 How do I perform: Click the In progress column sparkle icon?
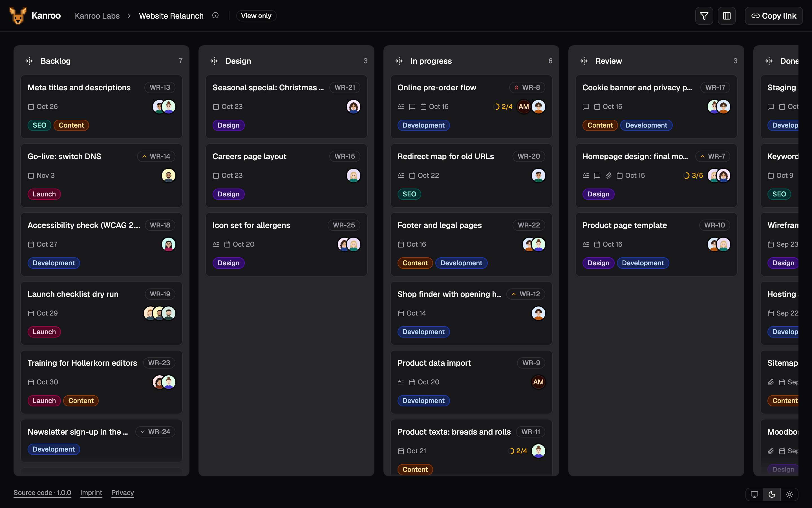399,61
